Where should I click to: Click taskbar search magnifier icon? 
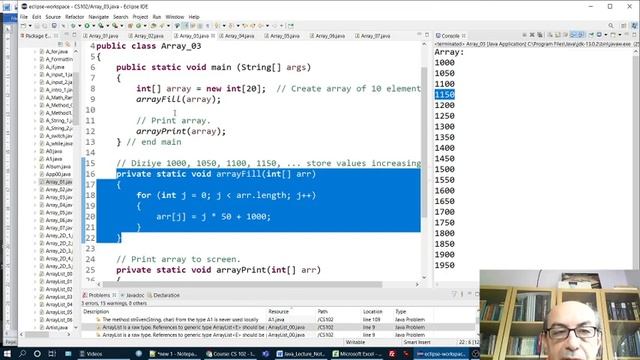click(22, 353)
